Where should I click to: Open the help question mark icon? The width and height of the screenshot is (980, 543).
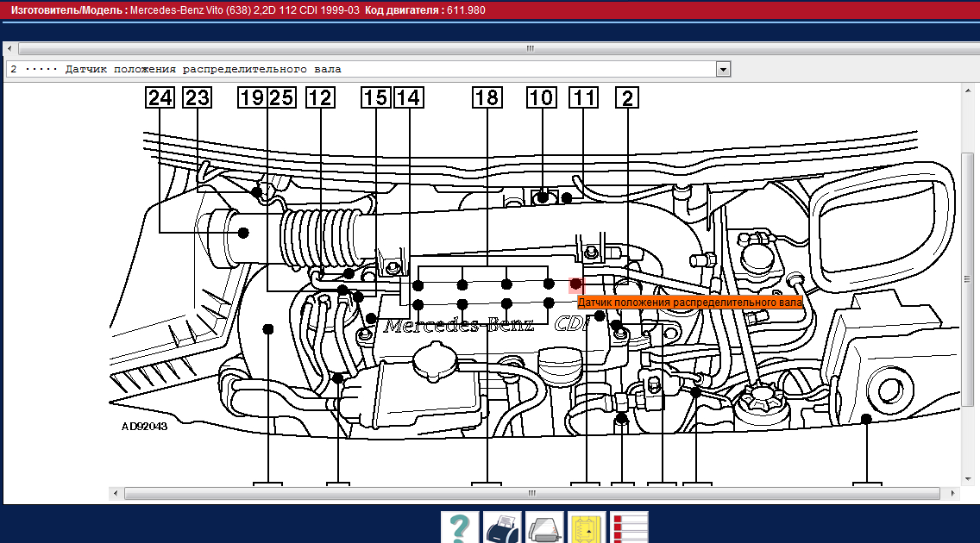[460, 527]
